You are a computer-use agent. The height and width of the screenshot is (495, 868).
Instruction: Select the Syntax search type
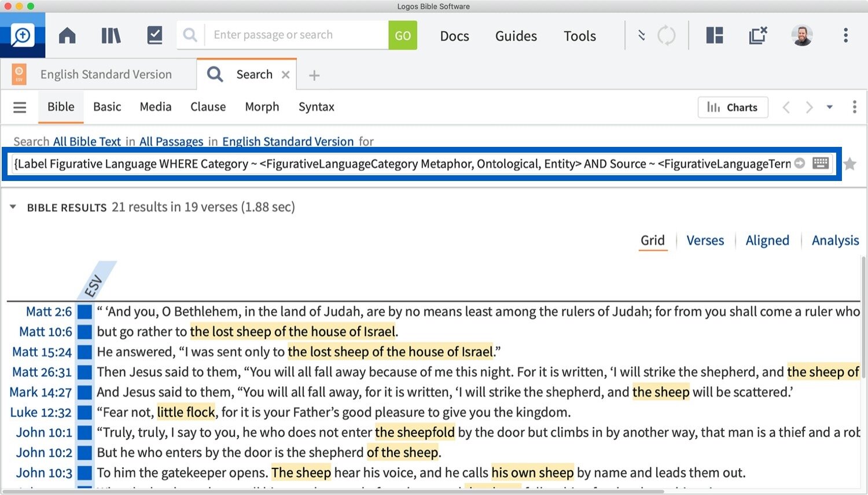317,107
